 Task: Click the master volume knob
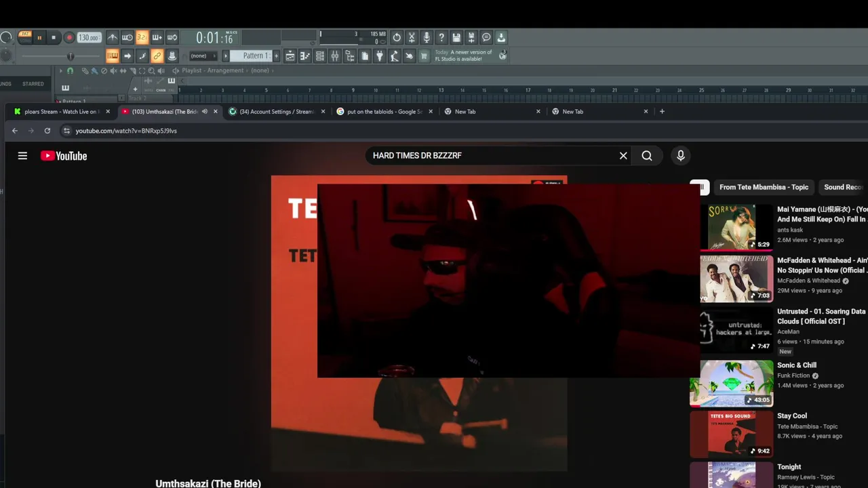(x=5, y=37)
